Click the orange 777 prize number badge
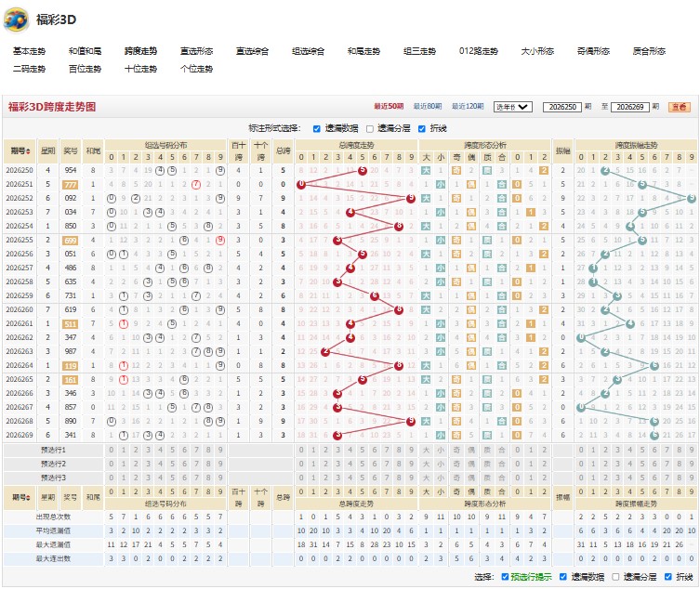700x589 pixels. (x=71, y=185)
